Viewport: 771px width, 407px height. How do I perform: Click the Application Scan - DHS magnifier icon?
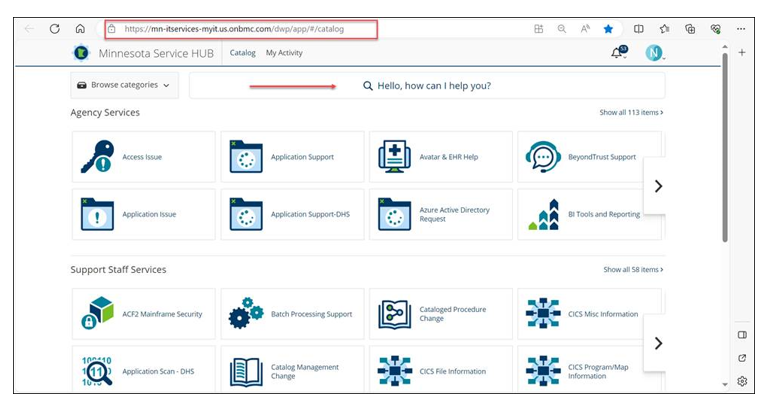pyautogui.click(x=96, y=371)
